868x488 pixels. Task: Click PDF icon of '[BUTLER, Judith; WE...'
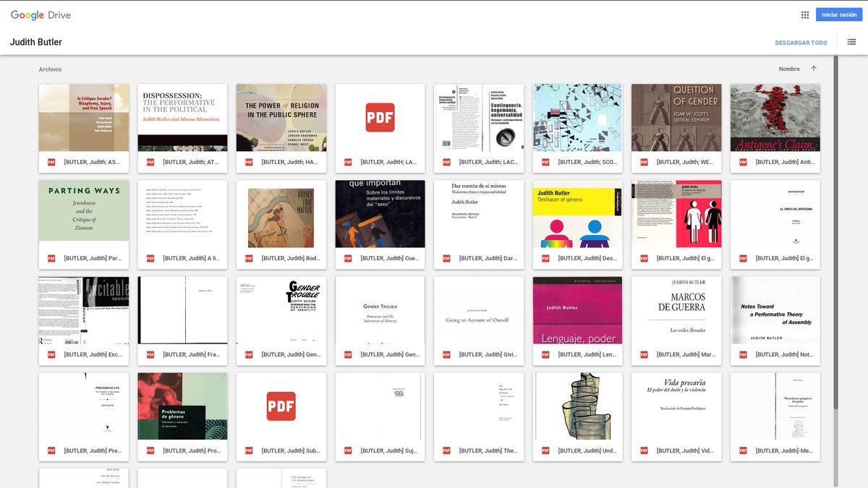[644, 162]
